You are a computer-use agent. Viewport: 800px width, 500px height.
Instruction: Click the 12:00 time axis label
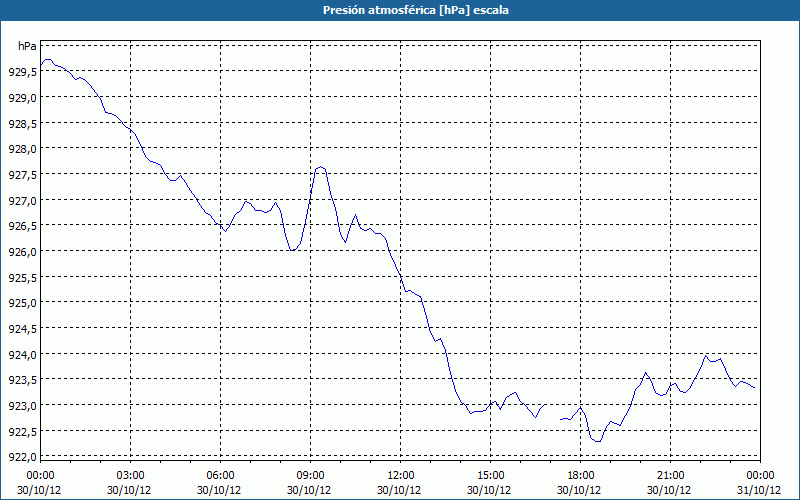click(401, 475)
